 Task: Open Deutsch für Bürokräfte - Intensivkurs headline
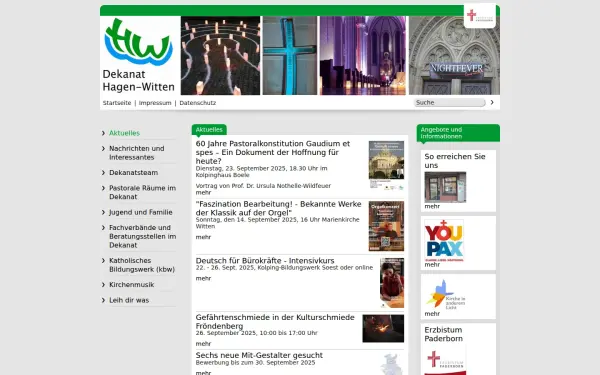point(265,261)
